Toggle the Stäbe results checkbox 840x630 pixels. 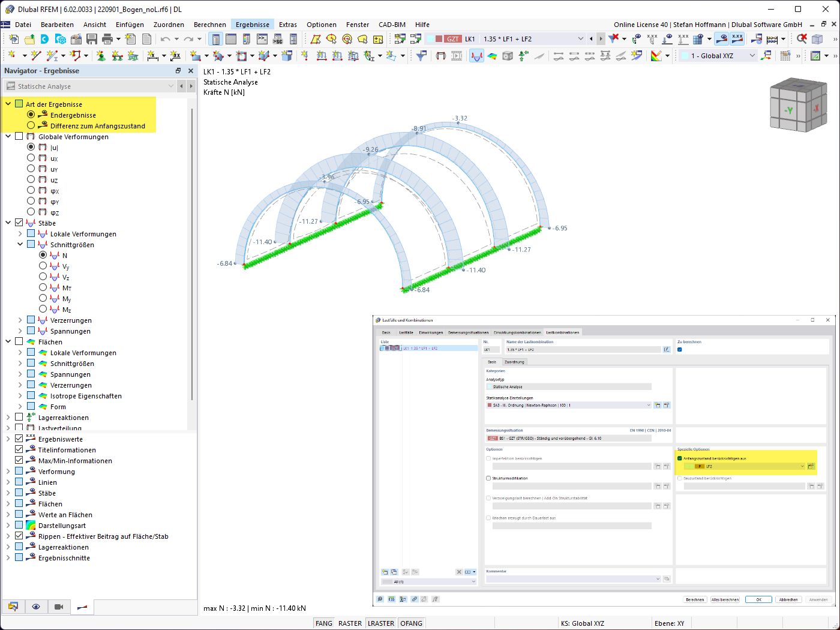(19, 223)
